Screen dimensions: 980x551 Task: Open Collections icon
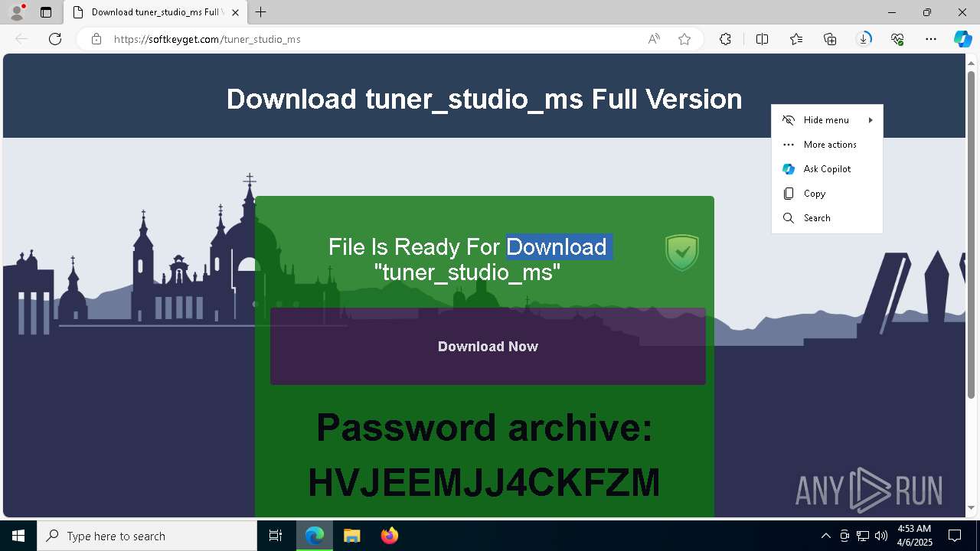[x=830, y=39]
